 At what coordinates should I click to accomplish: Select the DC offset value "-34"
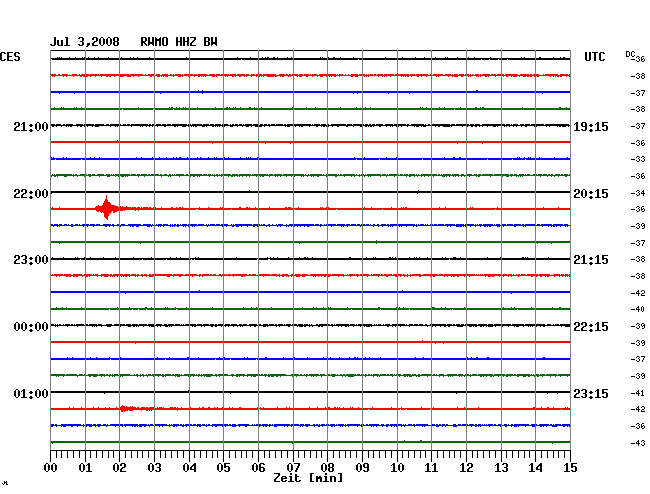click(x=638, y=193)
